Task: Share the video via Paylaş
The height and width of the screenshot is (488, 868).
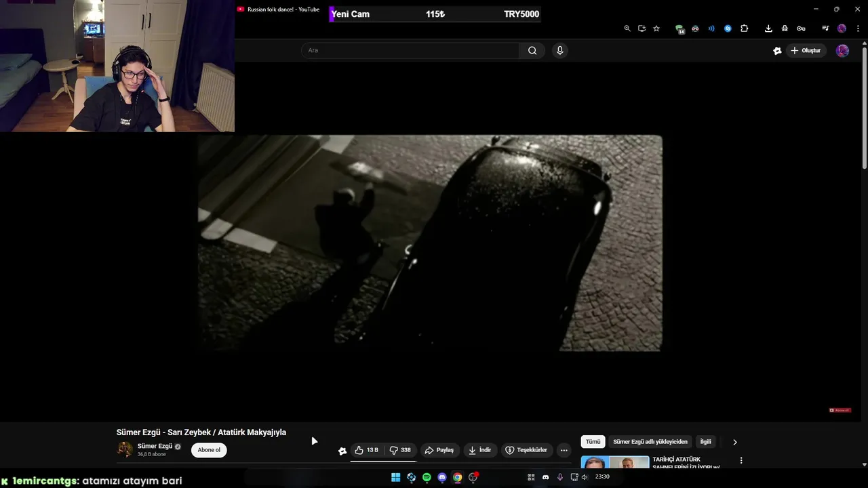Action: click(x=439, y=450)
